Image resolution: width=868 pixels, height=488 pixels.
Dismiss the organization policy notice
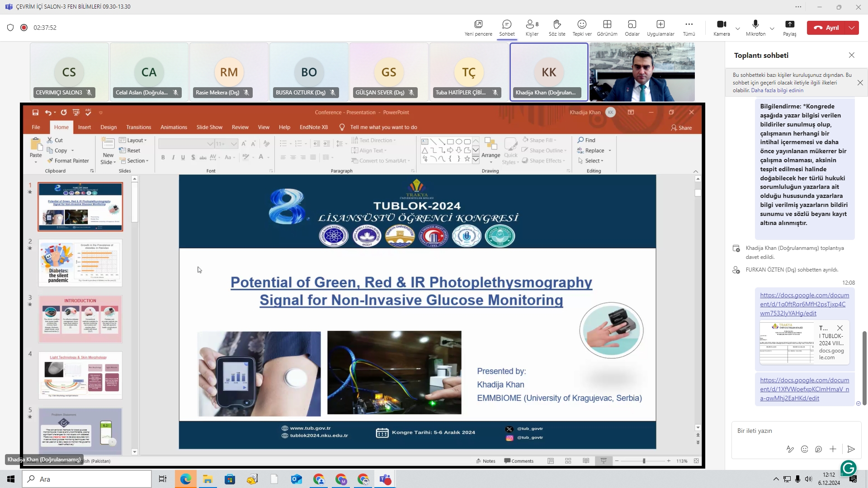[860, 83]
